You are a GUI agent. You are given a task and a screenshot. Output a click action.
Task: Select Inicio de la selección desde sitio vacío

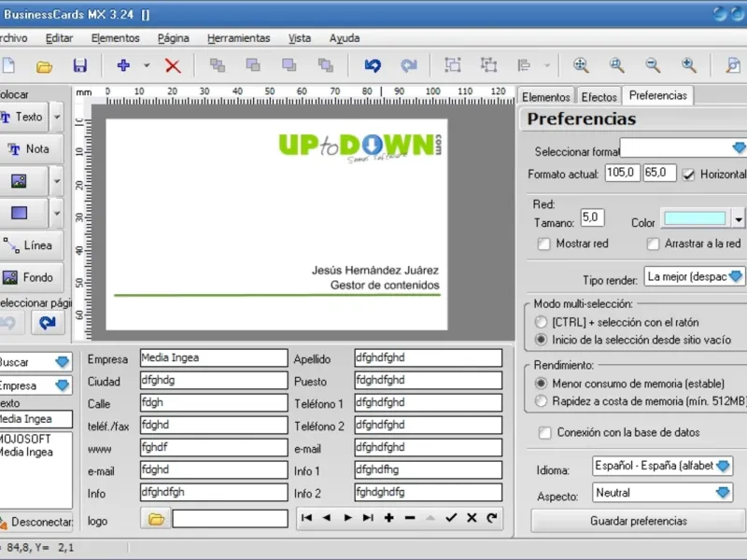coord(541,340)
